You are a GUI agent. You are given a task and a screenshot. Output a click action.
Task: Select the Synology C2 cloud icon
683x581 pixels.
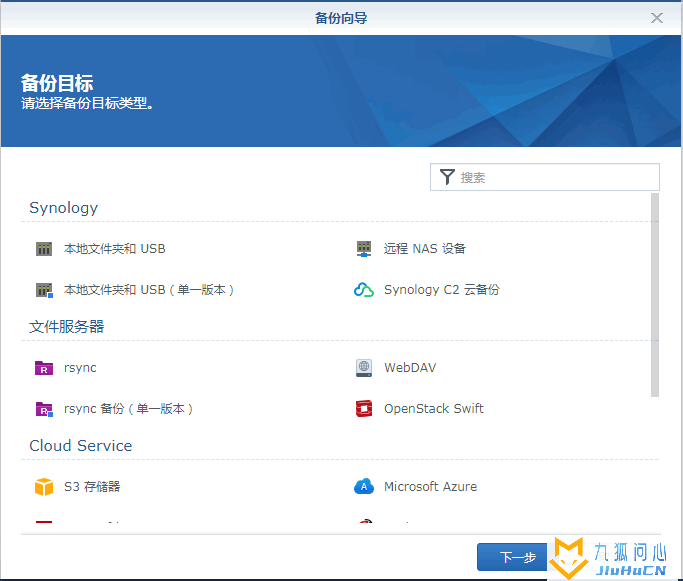[364, 290]
